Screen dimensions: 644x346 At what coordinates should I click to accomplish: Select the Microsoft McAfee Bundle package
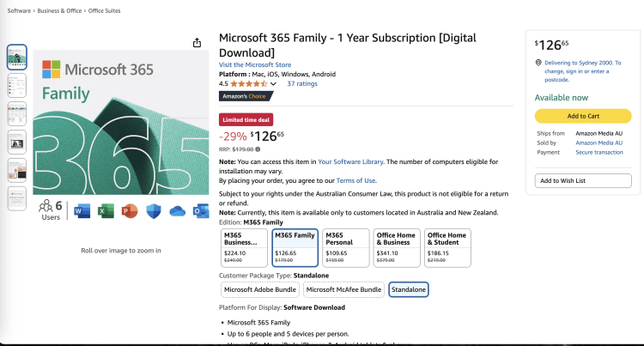click(x=343, y=290)
